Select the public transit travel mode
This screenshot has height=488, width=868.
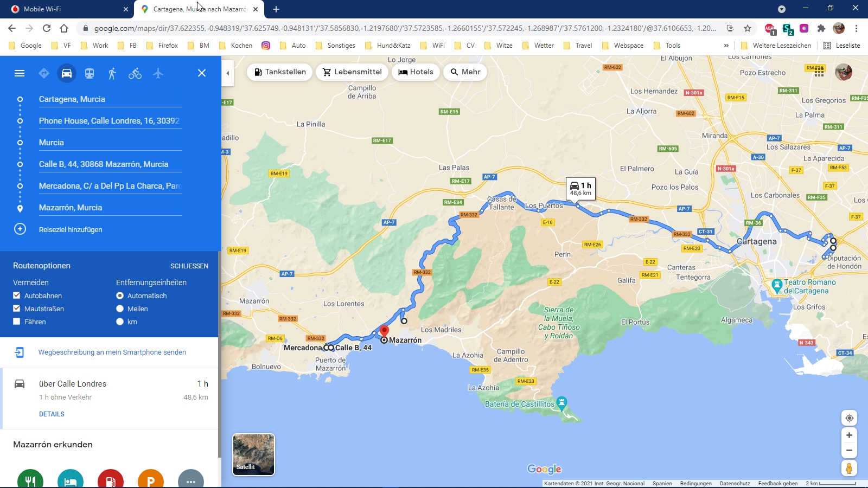[90, 73]
